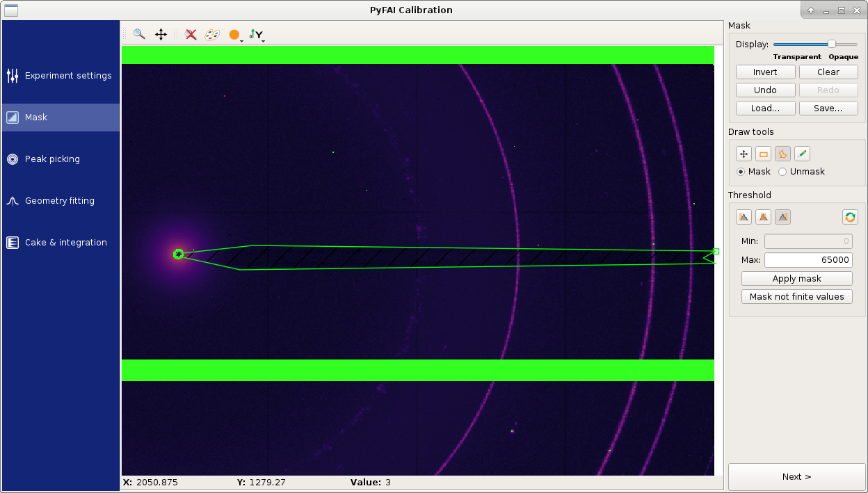Open the colormap palette dialog

(x=212, y=34)
